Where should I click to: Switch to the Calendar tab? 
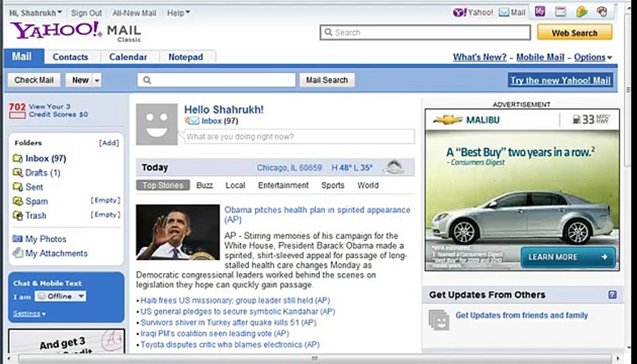128,57
